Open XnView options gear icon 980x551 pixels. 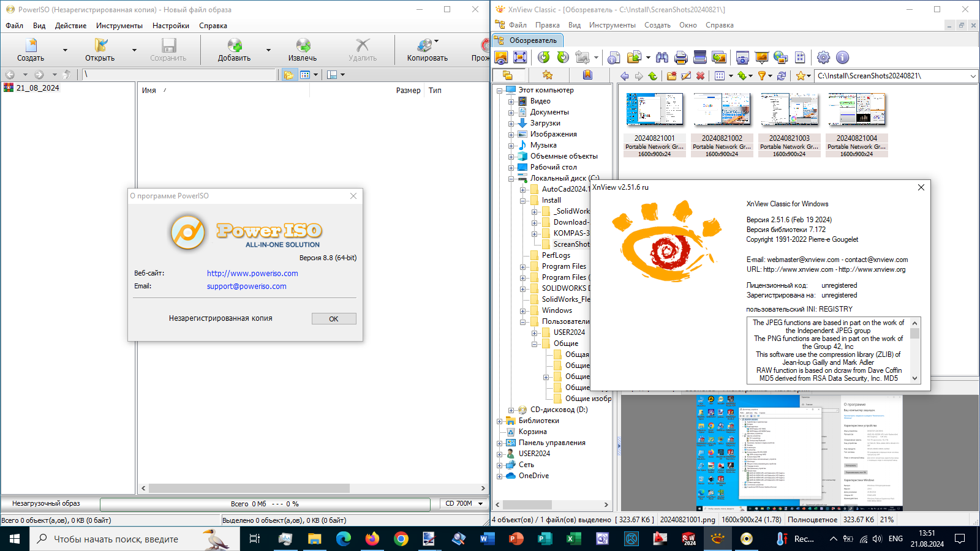point(824,58)
